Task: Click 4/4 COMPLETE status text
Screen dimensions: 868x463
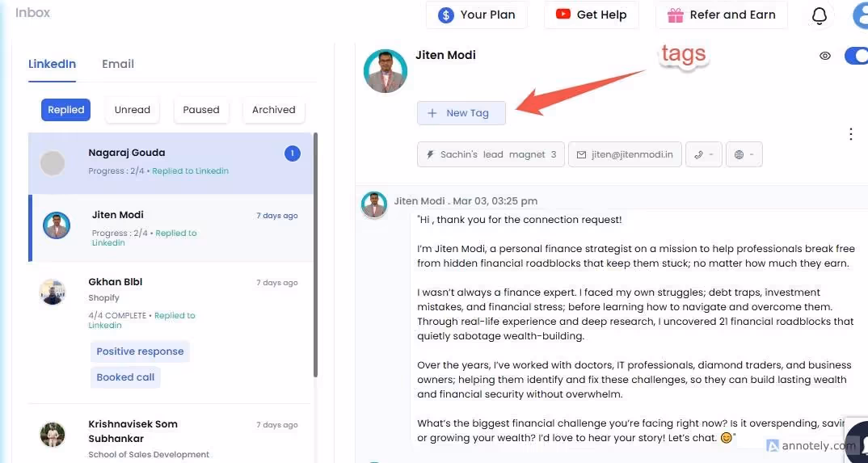Action: click(117, 315)
